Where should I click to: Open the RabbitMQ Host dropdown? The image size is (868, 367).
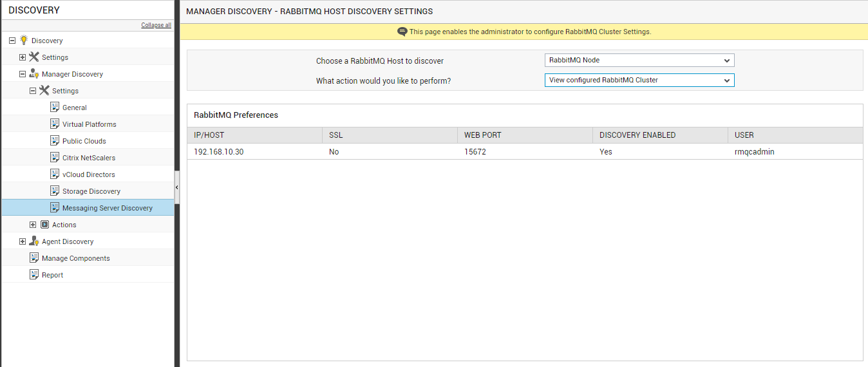coord(639,61)
